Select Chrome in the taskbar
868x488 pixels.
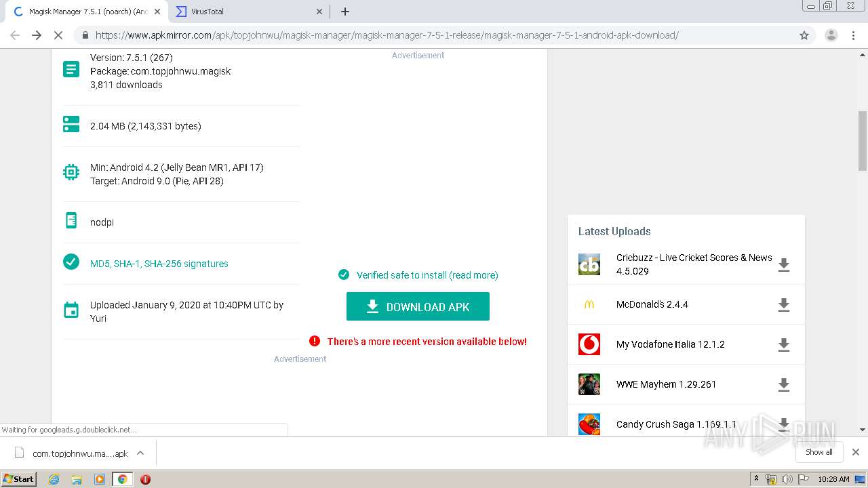tap(122, 479)
